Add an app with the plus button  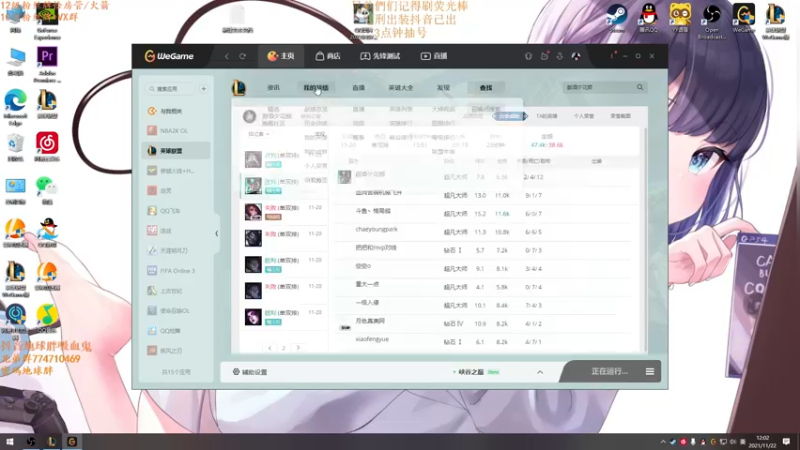[204, 89]
